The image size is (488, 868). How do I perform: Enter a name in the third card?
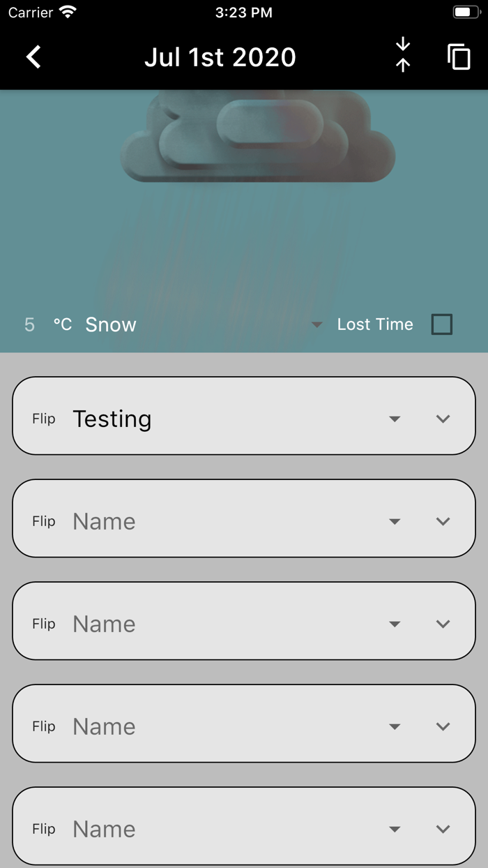click(209, 624)
